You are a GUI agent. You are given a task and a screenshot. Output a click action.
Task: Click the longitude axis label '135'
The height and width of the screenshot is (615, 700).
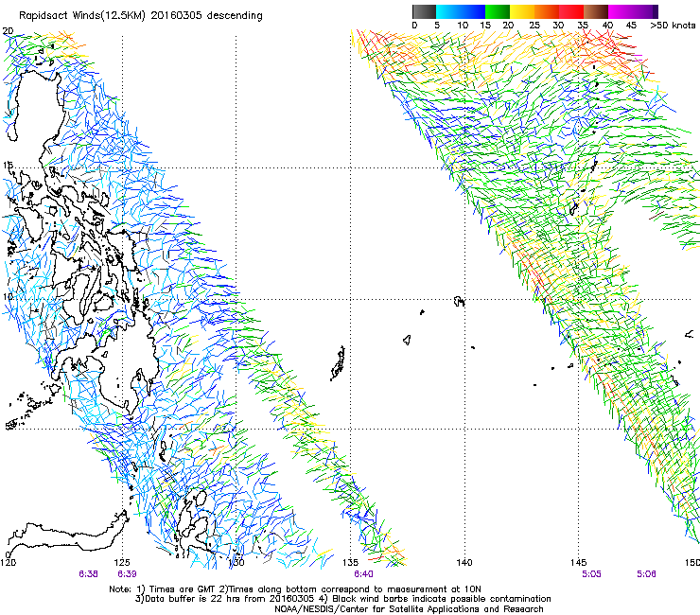coord(350,562)
